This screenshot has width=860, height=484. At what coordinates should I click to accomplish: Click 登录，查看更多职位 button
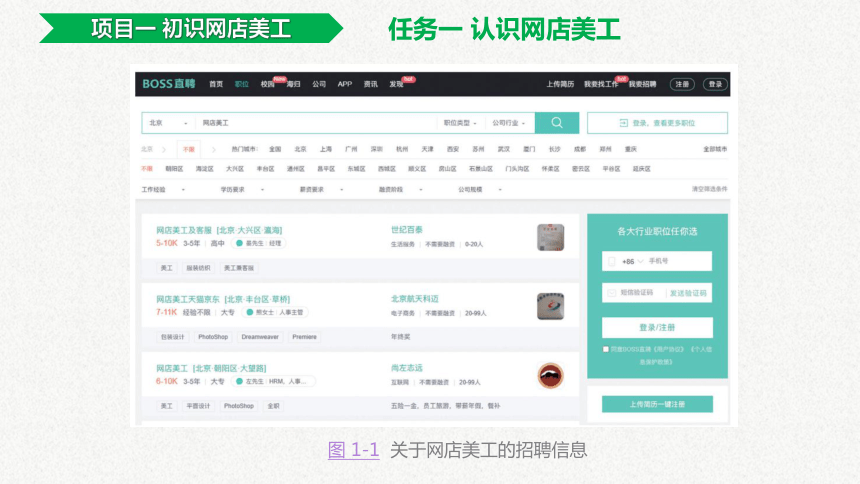(658, 123)
